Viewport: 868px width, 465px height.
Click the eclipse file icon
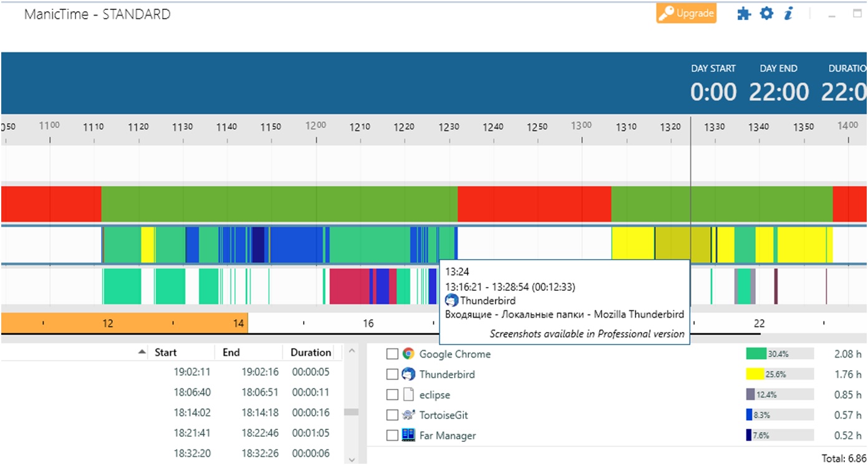tap(408, 394)
